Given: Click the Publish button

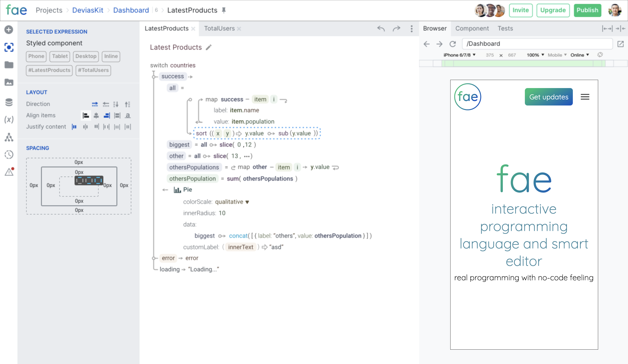Looking at the screenshot, I should [587, 10].
